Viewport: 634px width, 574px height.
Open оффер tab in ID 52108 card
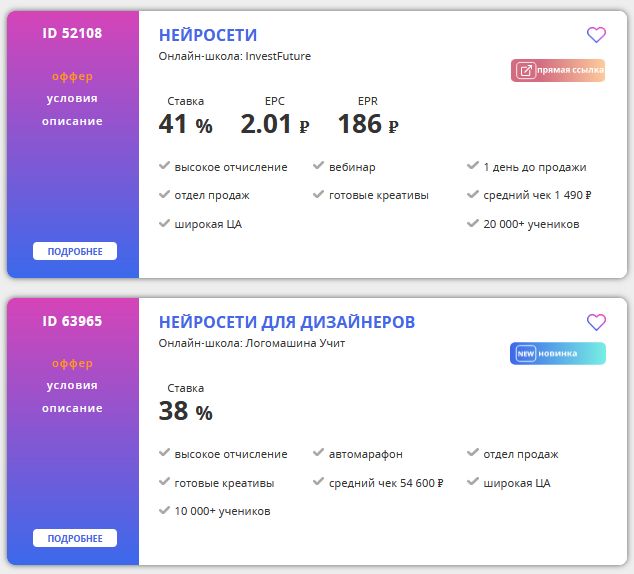(x=72, y=76)
